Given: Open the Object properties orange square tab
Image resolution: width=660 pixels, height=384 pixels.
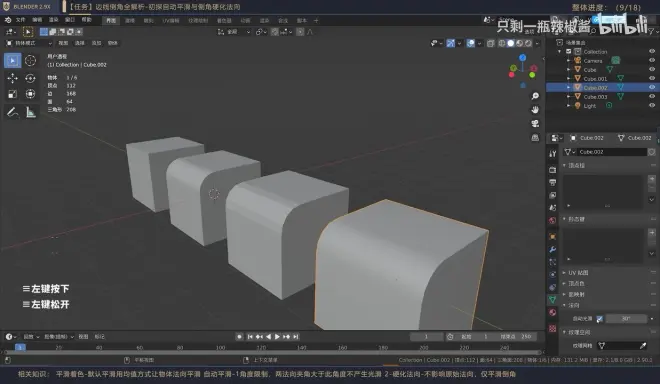Looking at the screenshot, I should point(553,237).
